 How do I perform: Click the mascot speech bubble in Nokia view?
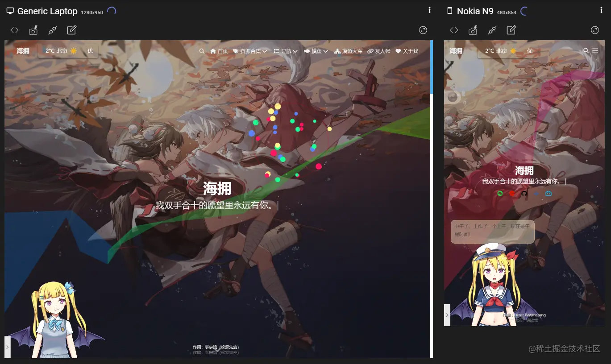click(492, 232)
